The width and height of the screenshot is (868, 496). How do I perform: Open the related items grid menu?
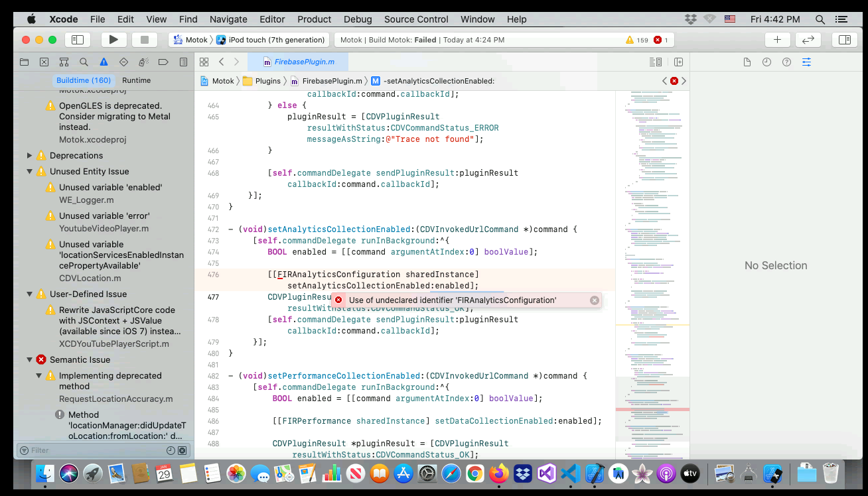point(204,62)
